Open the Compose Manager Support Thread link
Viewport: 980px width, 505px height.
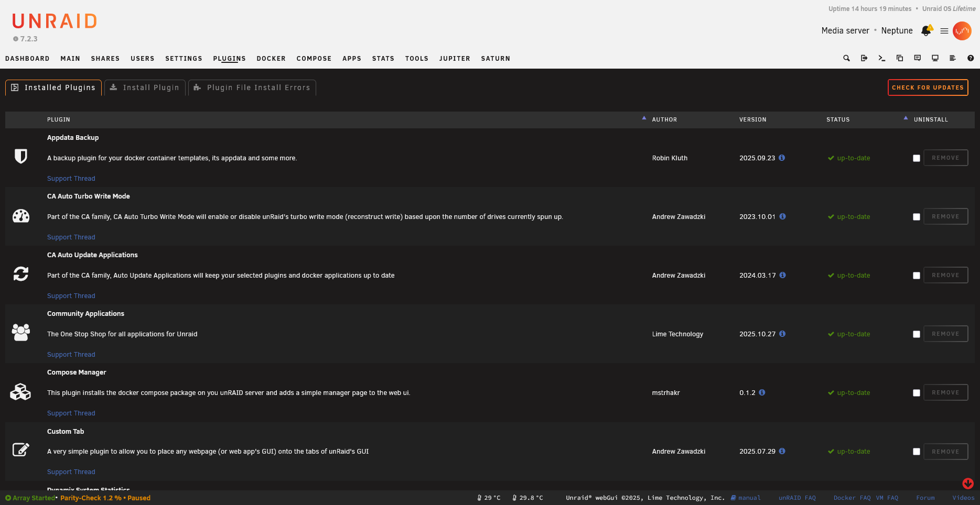pyautogui.click(x=71, y=413)
